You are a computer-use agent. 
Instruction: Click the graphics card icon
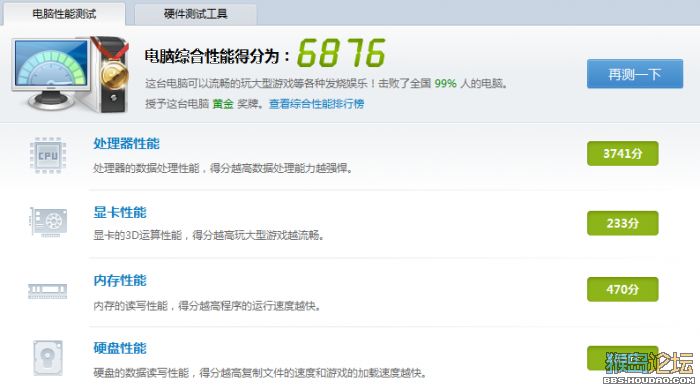click(x=48, y=222)
